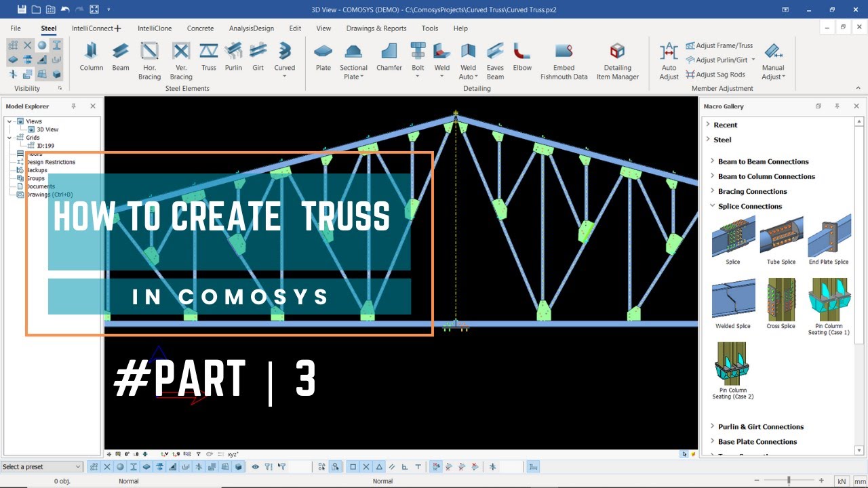Select the Girt tool
This screenshot has height=488, width=868.
click(x=258, y=56)
